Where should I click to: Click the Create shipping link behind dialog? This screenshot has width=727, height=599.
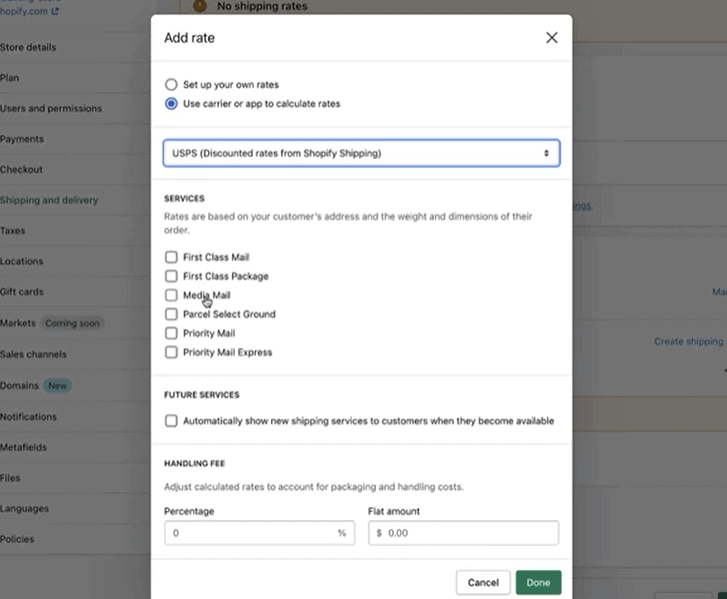690,342
